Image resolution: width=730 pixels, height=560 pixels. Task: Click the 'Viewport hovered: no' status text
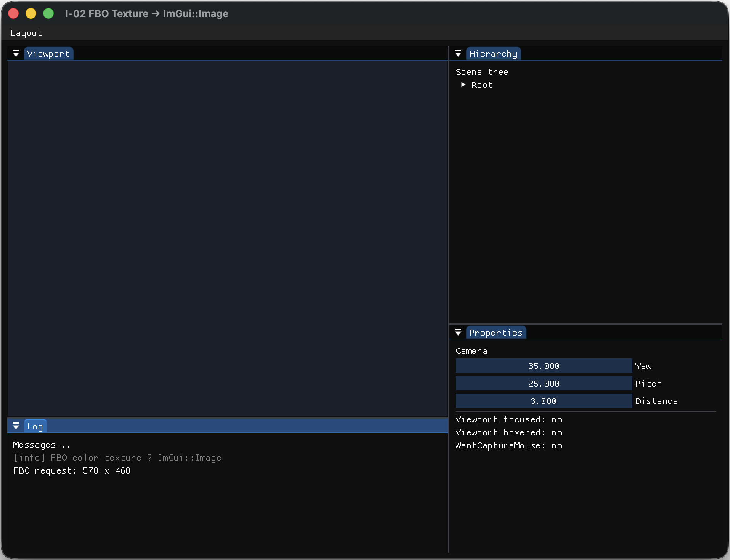(509, 432)
